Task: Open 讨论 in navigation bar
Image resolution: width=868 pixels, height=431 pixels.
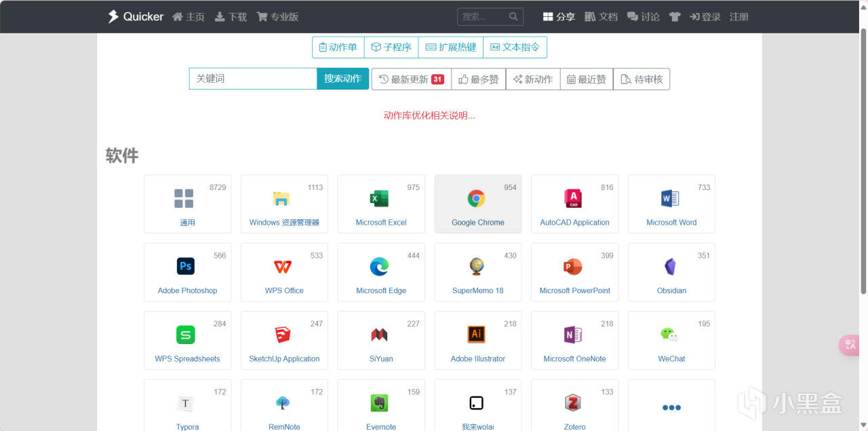Action: point(643,17)
